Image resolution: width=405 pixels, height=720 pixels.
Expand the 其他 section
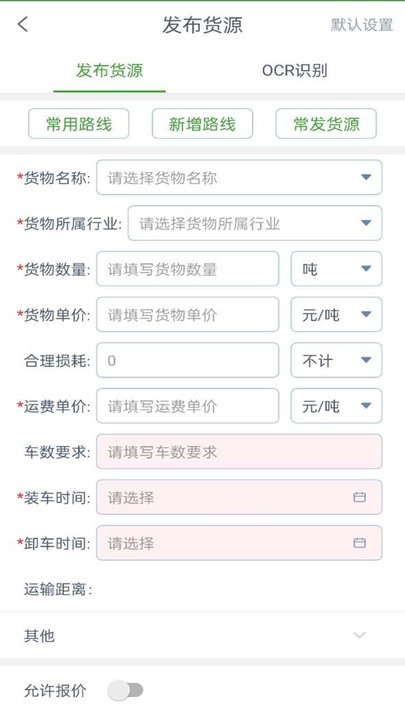coord(202,636)
